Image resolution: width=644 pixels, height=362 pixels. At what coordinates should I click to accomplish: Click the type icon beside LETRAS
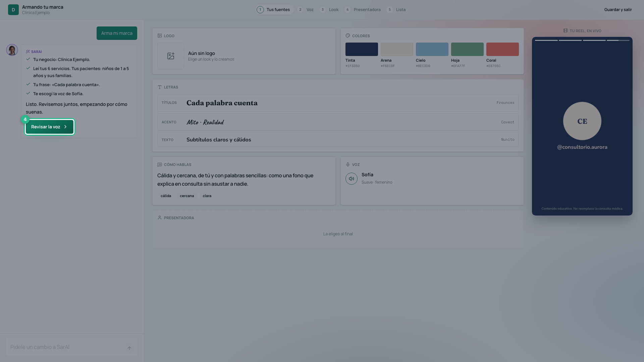click(x=160, y=87)
